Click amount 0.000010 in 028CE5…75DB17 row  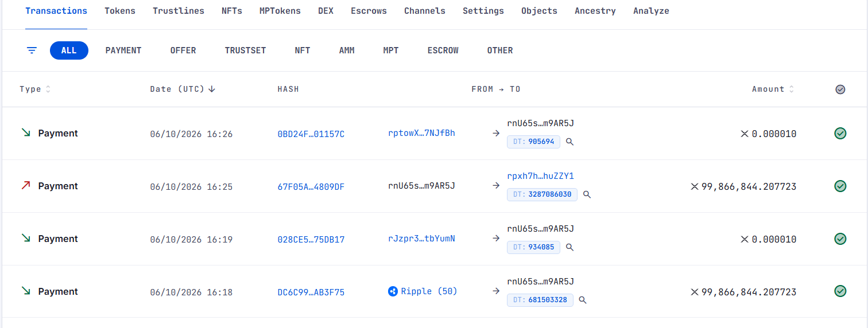point(774,240)
